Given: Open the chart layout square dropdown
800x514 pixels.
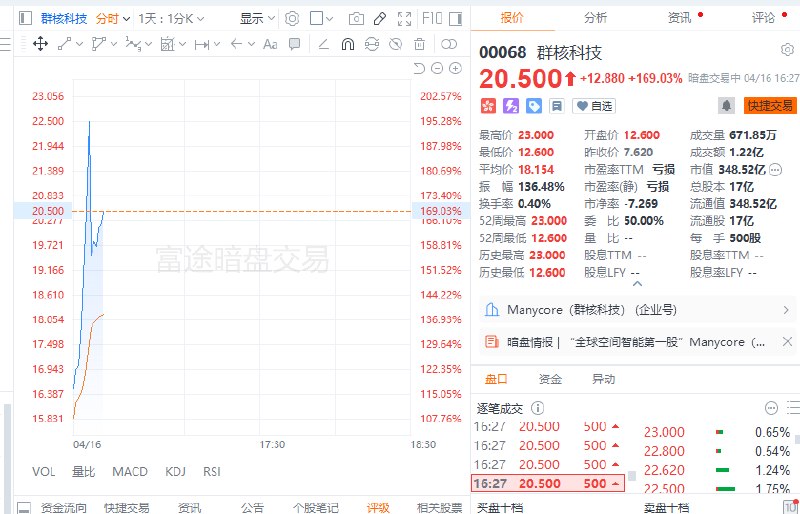Looking at the screenshot, I should pyautogui.click(x=321, y=19).
